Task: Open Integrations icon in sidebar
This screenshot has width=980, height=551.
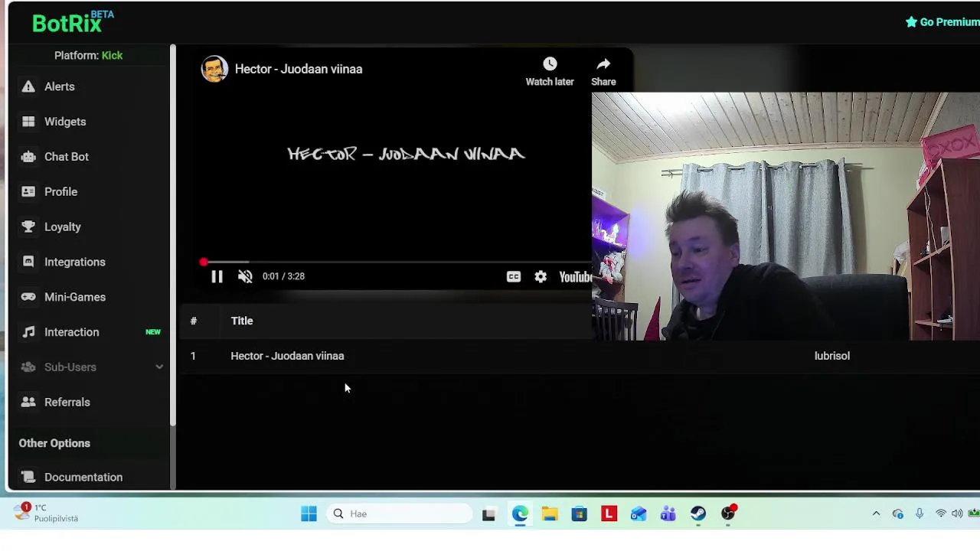Action: [x=28, y=262]
